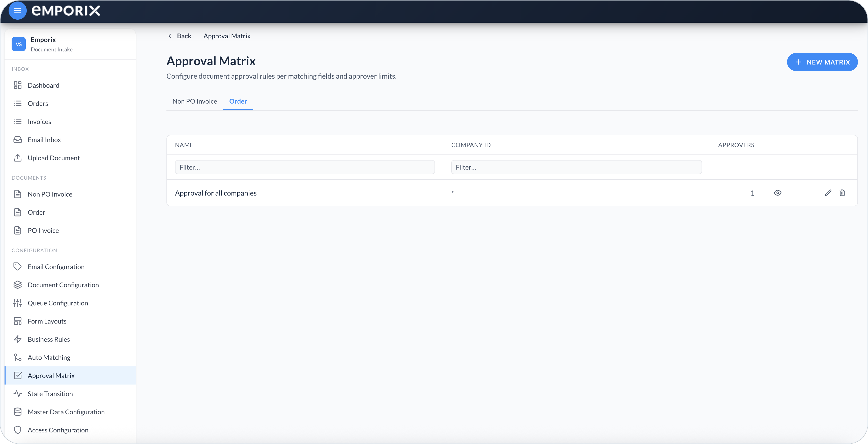The image size is (868, 444).
Task: Click the Approval Matrix breadcrumb
Action: pos(227,36)
